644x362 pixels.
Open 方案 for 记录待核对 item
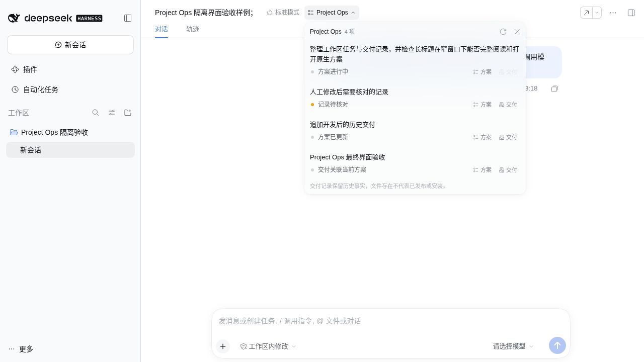(482, 105)
